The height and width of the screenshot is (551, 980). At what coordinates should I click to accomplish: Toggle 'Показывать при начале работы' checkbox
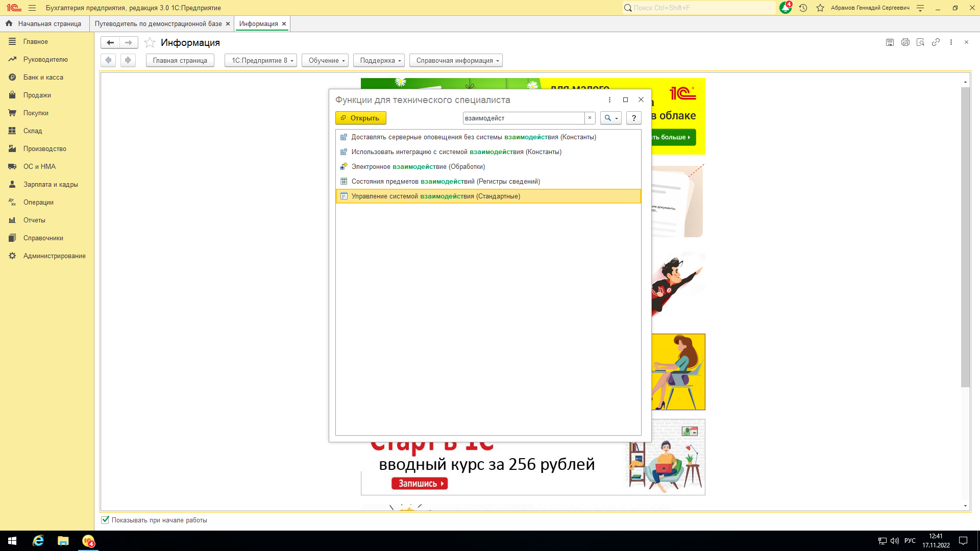pyautogui.click(x=105, y=520)
